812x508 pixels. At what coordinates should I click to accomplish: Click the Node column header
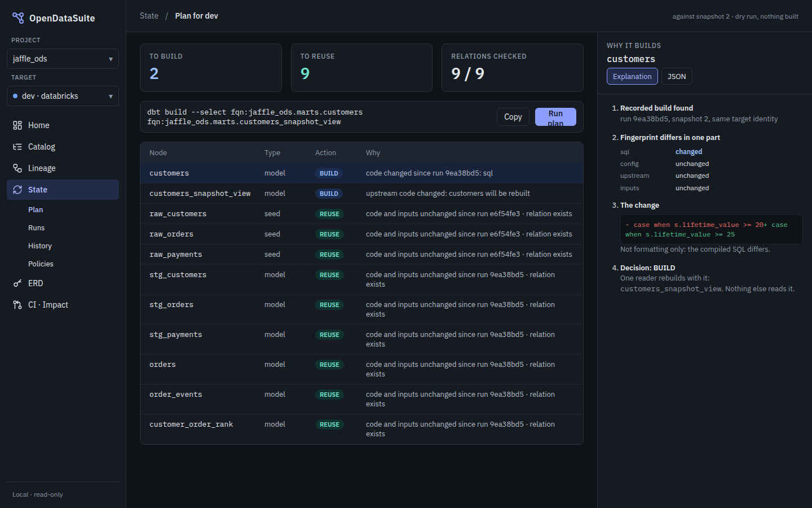pos(158,153)
